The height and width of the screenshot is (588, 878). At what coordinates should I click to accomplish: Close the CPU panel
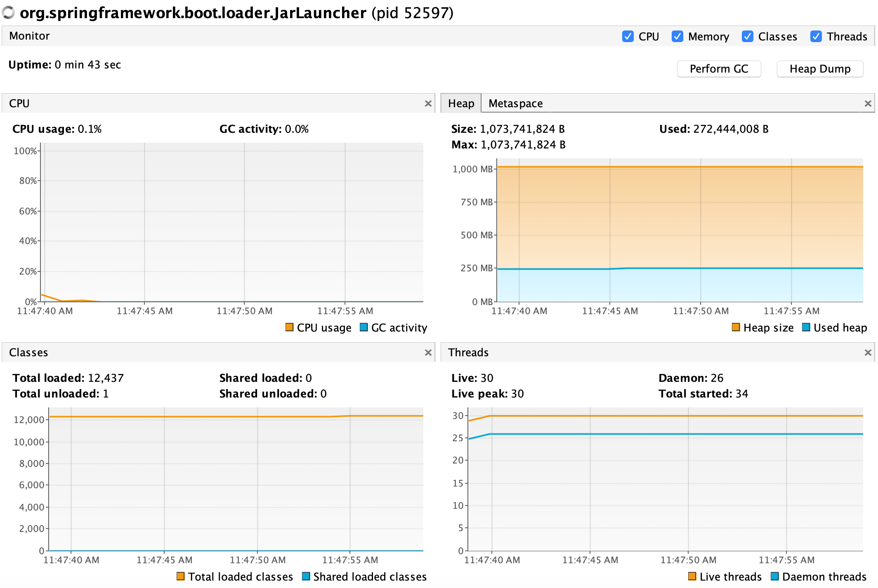pos(428,103)
